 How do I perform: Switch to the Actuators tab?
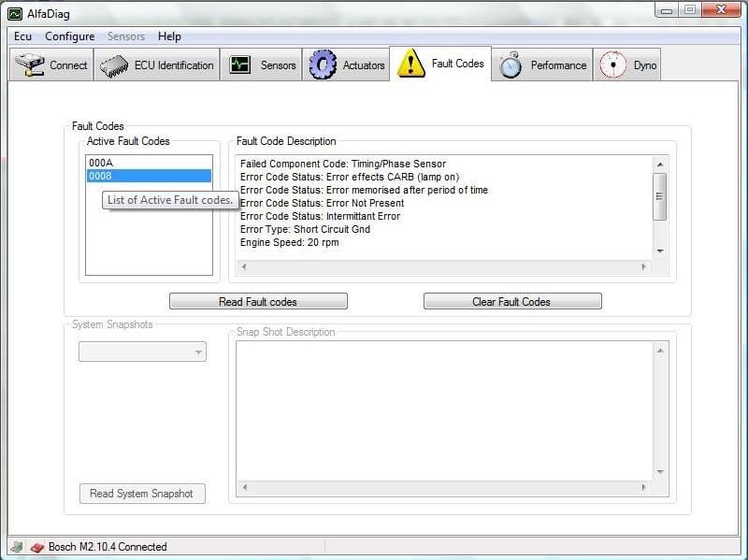coord(346,65)
